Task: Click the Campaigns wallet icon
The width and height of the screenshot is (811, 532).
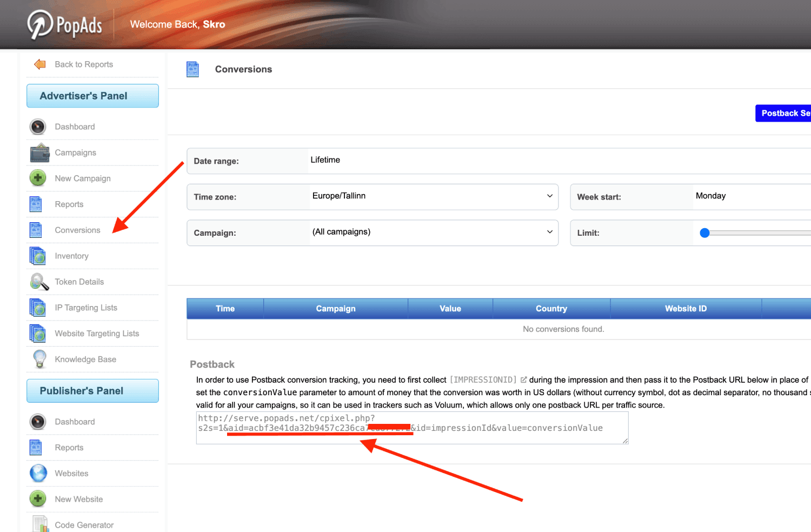Action: pos(39,152)
